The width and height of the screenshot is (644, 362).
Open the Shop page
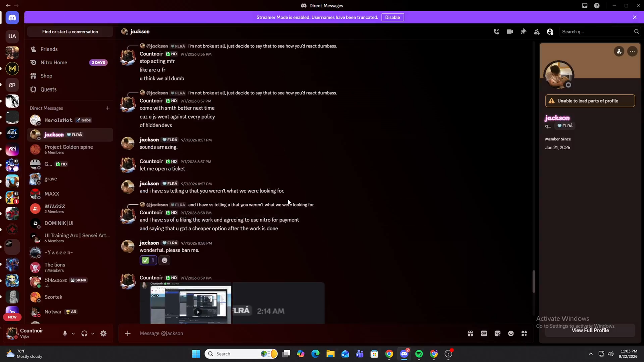(x=70, y=76)
